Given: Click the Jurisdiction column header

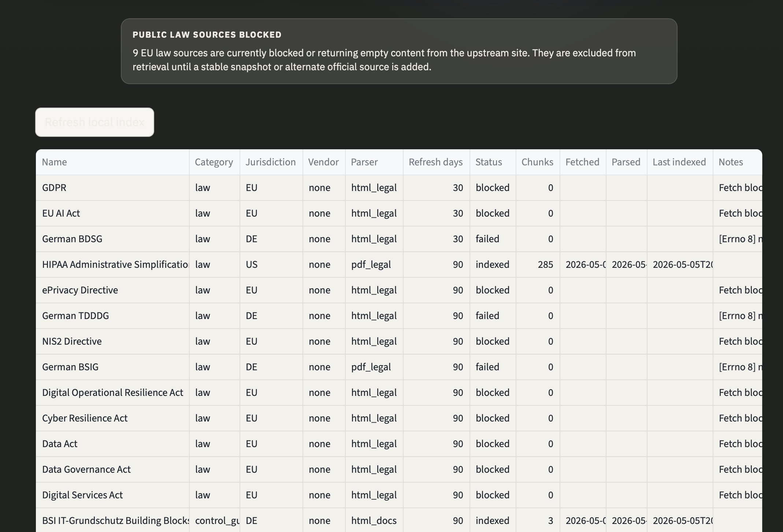Looking at the screenshot, I should click(x=271, y=162).
